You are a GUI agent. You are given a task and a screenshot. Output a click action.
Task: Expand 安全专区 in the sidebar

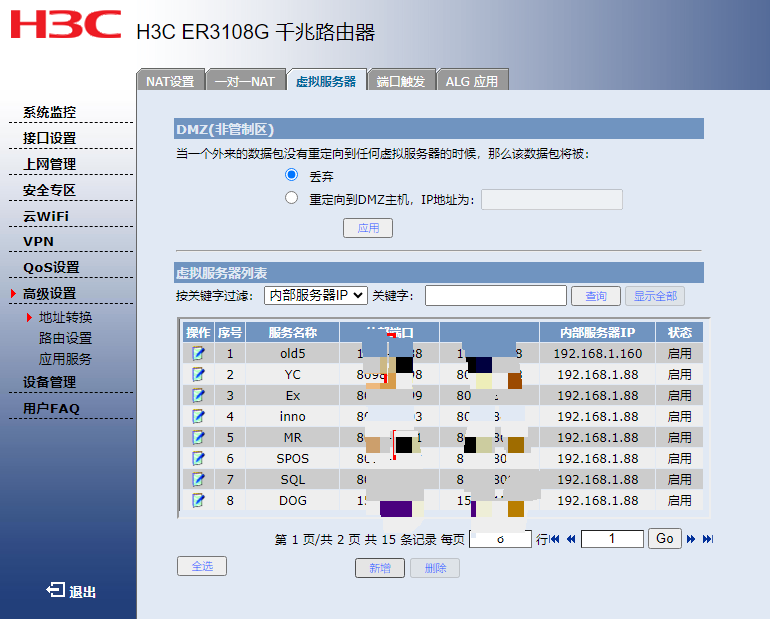point(50,190)
